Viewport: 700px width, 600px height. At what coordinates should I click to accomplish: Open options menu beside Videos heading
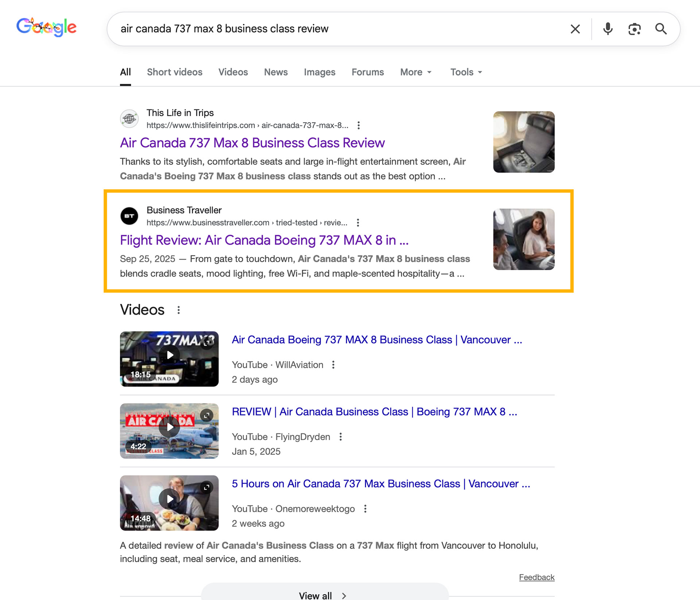point(179,310)
